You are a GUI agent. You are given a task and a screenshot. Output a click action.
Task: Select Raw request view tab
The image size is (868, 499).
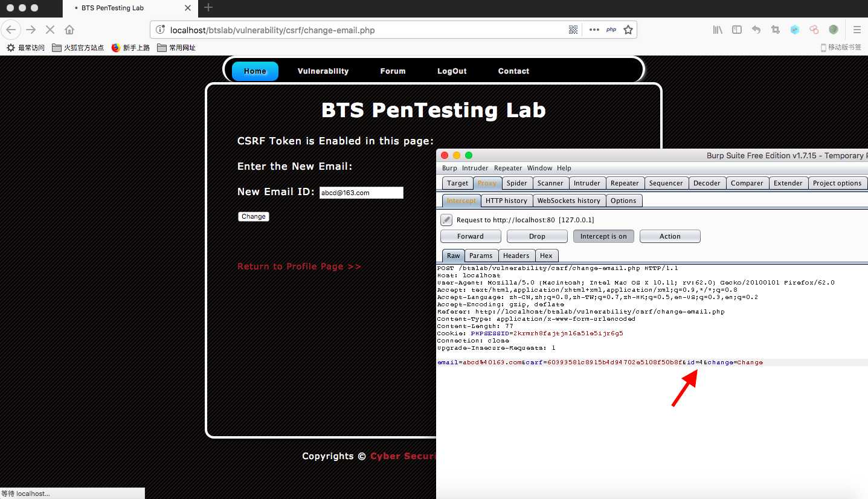point(453,256)
